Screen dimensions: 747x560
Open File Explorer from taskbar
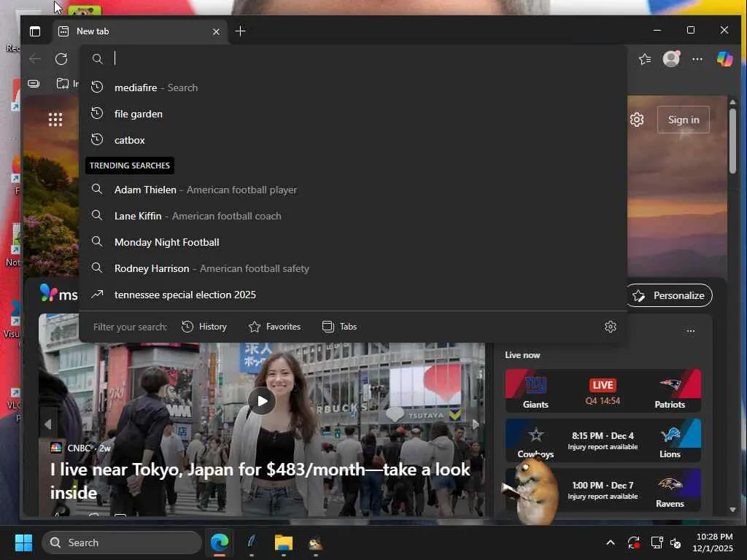[284, 542]
